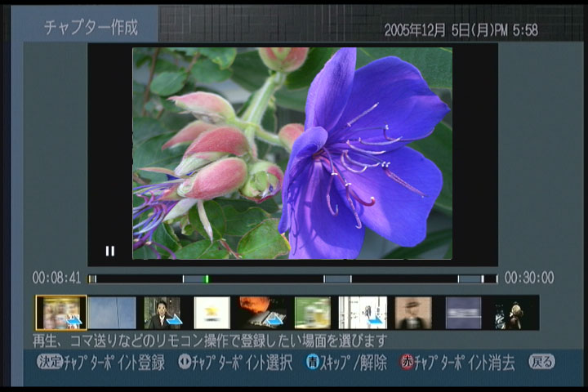
Task: Select the news anchor in suit thumbnail
Action: pos(162,313)
